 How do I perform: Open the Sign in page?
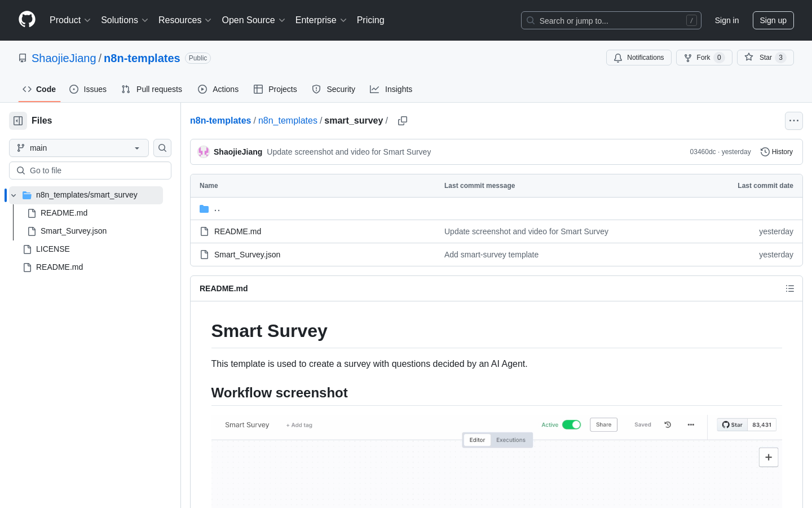[x=727, y=20]
